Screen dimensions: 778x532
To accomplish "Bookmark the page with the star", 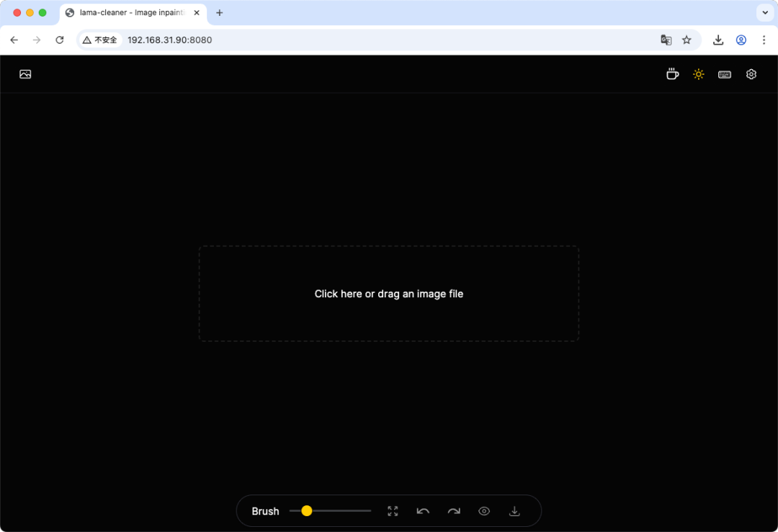I will [x=687, y=40].
